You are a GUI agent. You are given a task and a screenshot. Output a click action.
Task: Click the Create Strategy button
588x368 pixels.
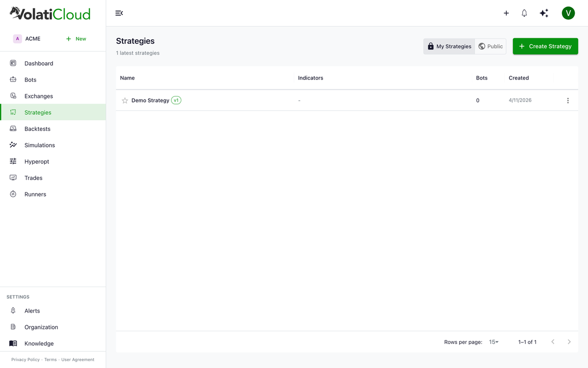point(545,46)
